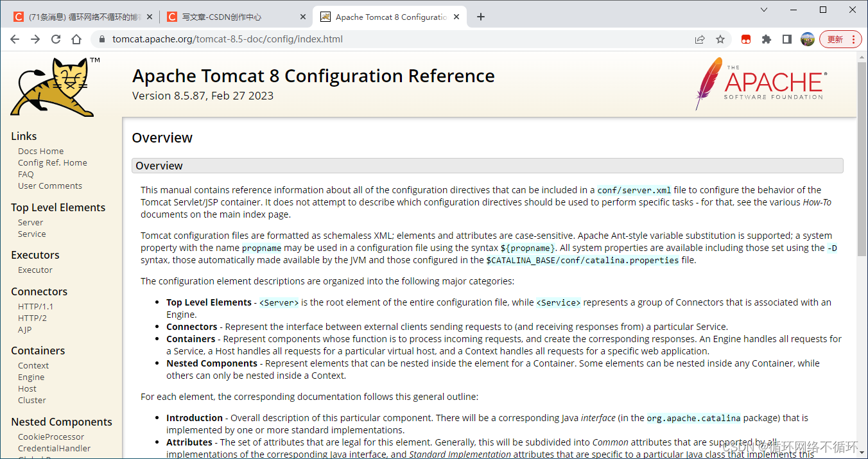Open the Executor documentation link
This screenshot has height=459, width=868.
(35, 270)
